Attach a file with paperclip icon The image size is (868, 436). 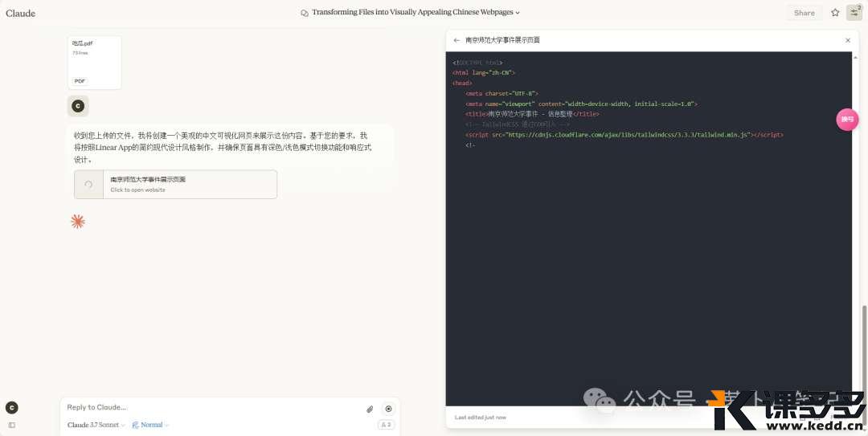tap(370, 409)
